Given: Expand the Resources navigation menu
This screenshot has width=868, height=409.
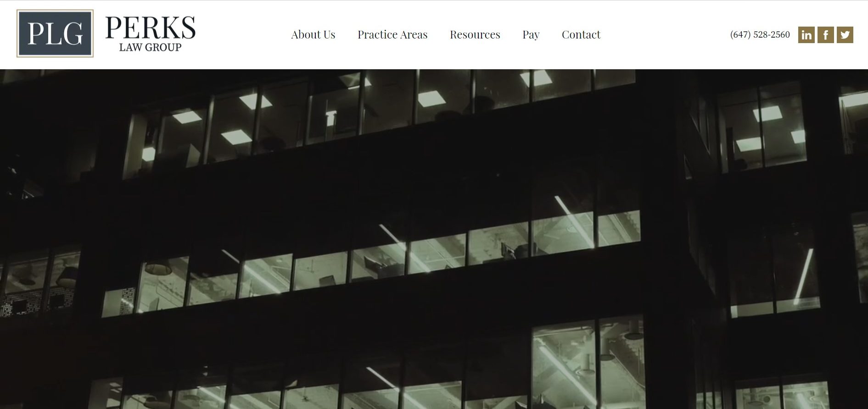Looking at the screenshot, I should coord(475,34).
